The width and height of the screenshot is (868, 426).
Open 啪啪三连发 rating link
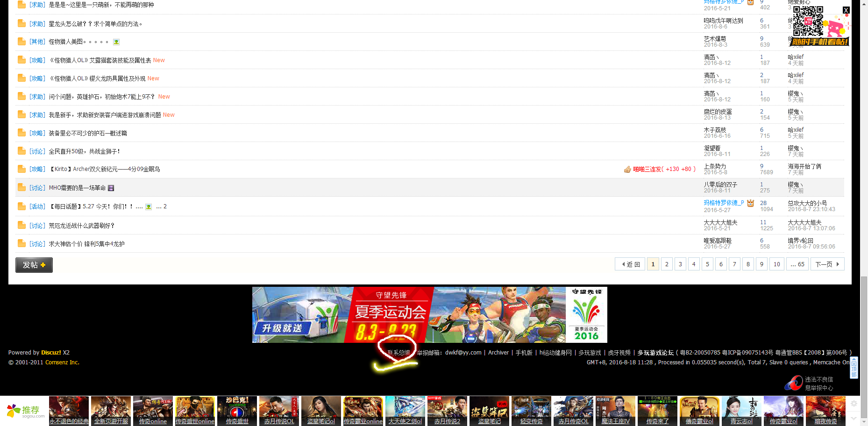664,169
